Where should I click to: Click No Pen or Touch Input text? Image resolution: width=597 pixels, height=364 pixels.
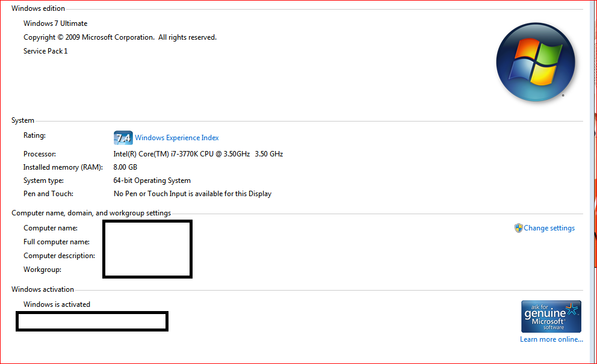coord(192,194)
